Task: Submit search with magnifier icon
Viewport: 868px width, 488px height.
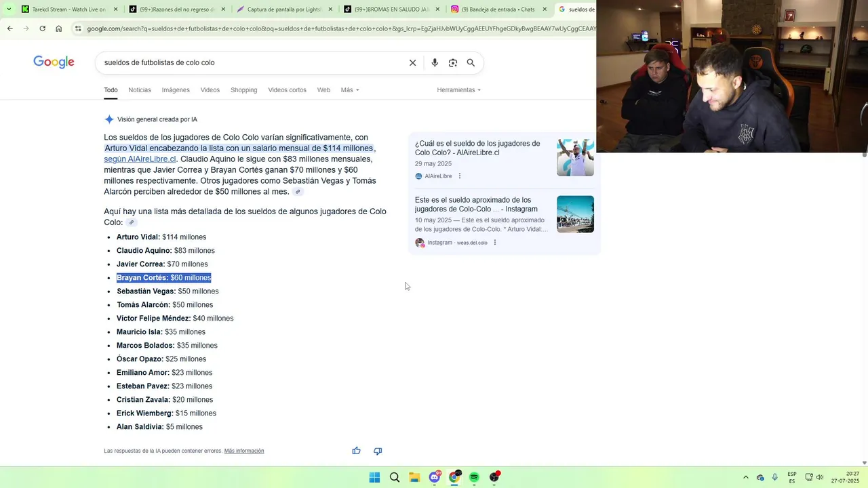Action: 471,62
